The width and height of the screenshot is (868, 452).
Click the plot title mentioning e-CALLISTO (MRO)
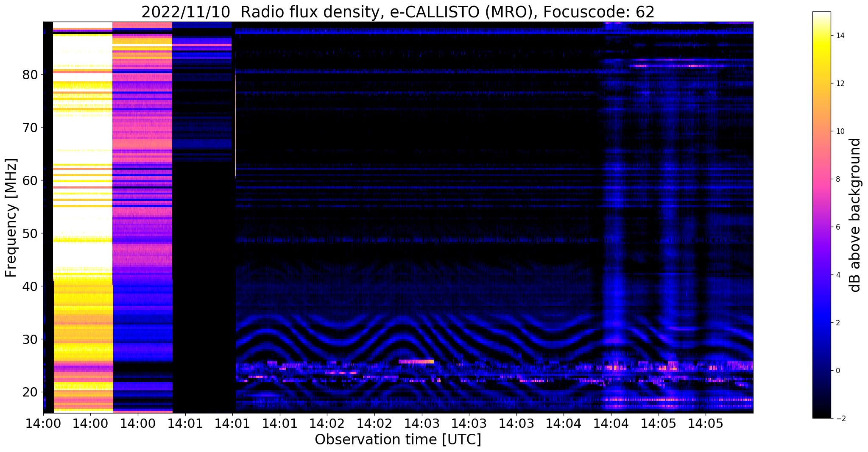pyautogui.click(x=398, y=12)
